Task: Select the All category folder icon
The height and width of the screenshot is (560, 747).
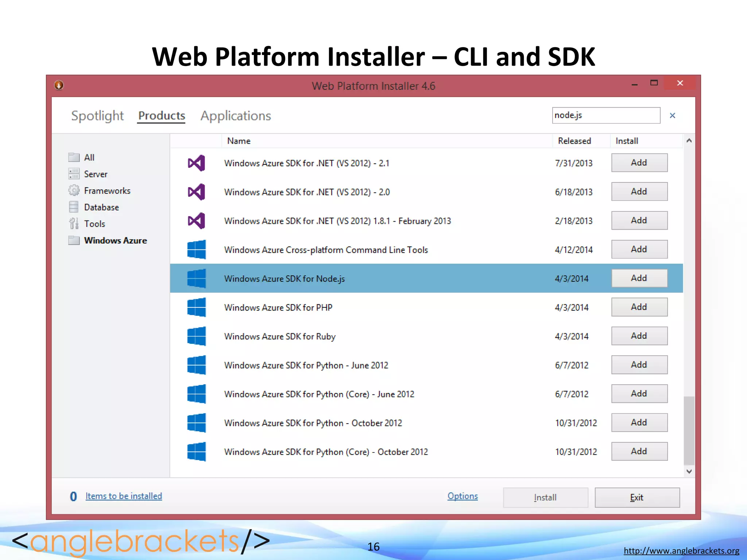Action: (74, 157)
